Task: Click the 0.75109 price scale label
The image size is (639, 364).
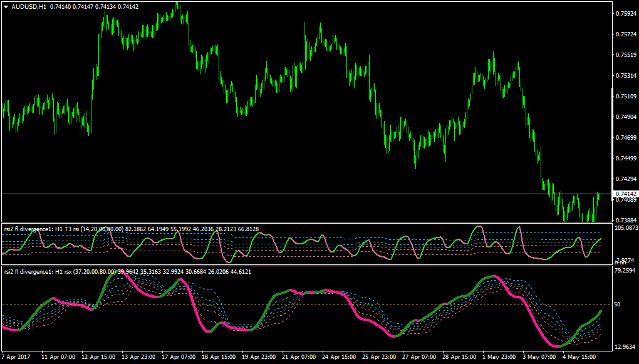Action: pos(626,96)
